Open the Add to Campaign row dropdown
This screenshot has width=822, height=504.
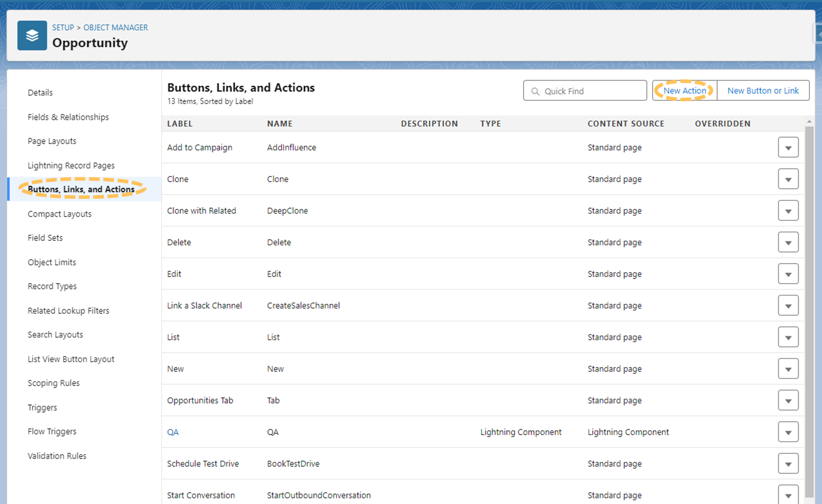pyautogui.click(x=788, y=147)
